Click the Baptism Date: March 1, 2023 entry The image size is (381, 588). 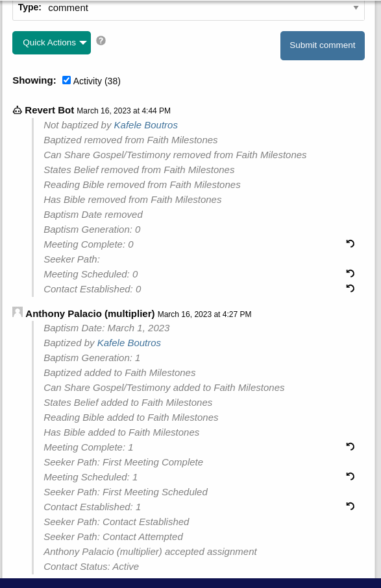coord(106,328)
